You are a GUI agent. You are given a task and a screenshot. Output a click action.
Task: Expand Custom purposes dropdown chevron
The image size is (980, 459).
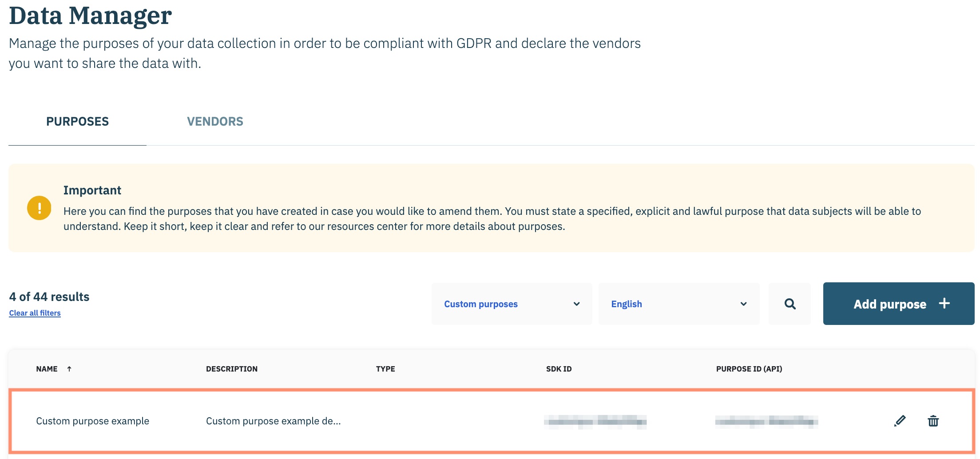(x=577, y=304)
